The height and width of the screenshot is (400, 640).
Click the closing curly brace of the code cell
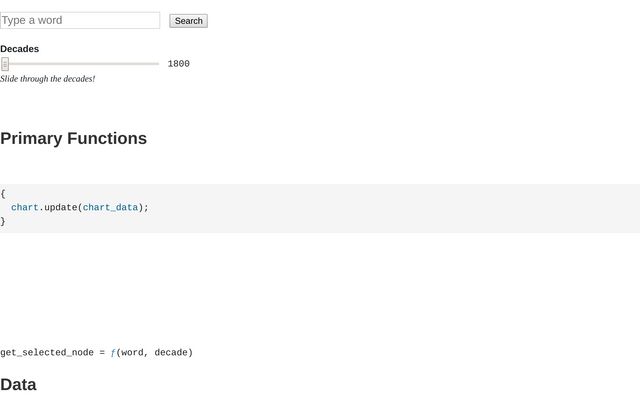click(3, 221)
